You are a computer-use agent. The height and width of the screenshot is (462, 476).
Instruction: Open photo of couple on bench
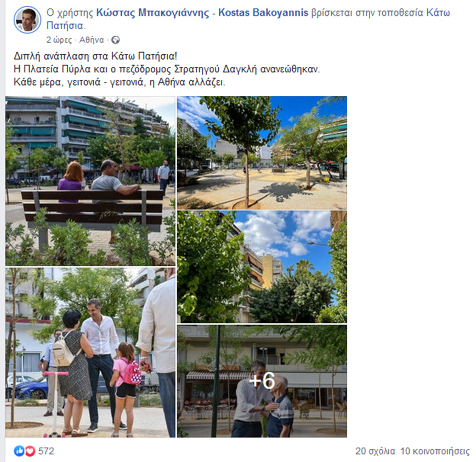[x=90, y=181]
